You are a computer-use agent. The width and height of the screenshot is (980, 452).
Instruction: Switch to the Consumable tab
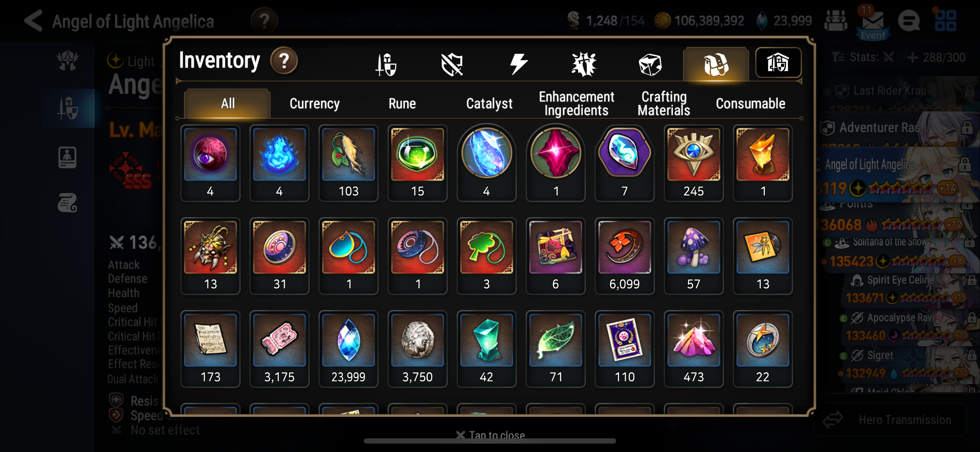(x=750, y=103)
